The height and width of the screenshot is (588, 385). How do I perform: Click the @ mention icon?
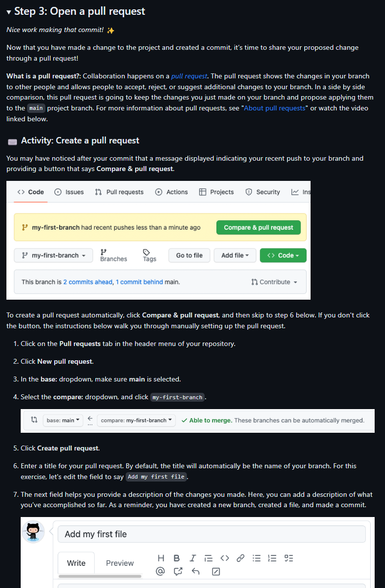point(161,571)
